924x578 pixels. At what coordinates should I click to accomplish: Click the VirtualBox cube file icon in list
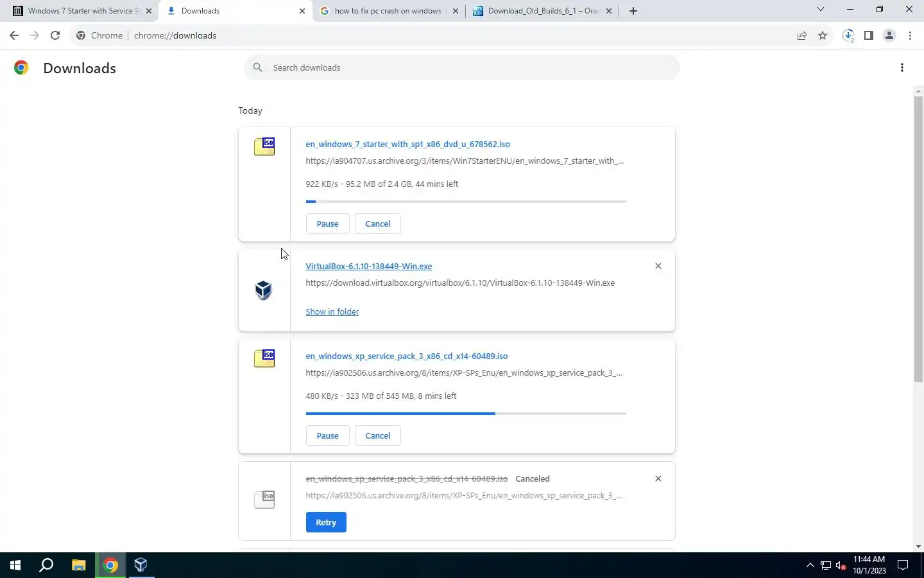coord(264,290)
